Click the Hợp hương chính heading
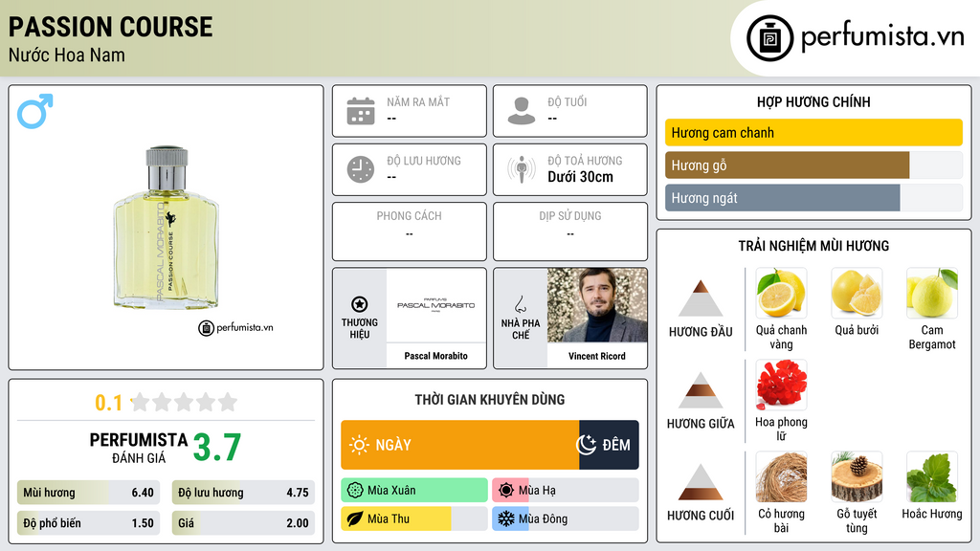 tap(813, 101)
